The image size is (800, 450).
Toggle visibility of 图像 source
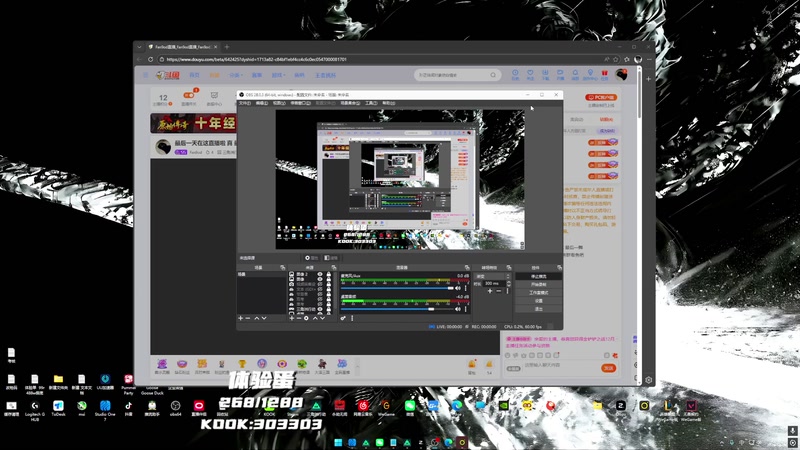(320, 279)
